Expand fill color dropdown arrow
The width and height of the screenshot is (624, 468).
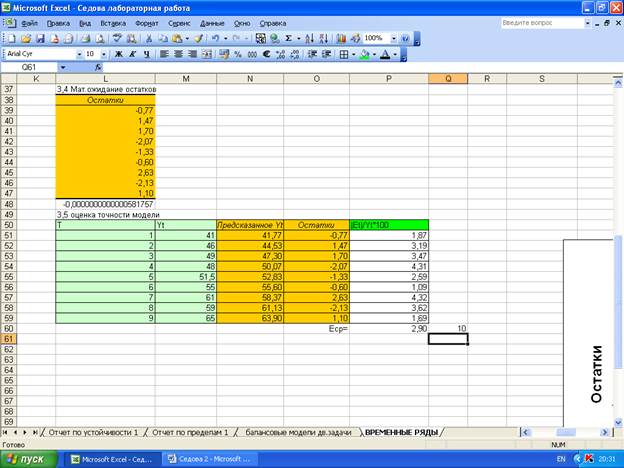click(x=374, y=54)
